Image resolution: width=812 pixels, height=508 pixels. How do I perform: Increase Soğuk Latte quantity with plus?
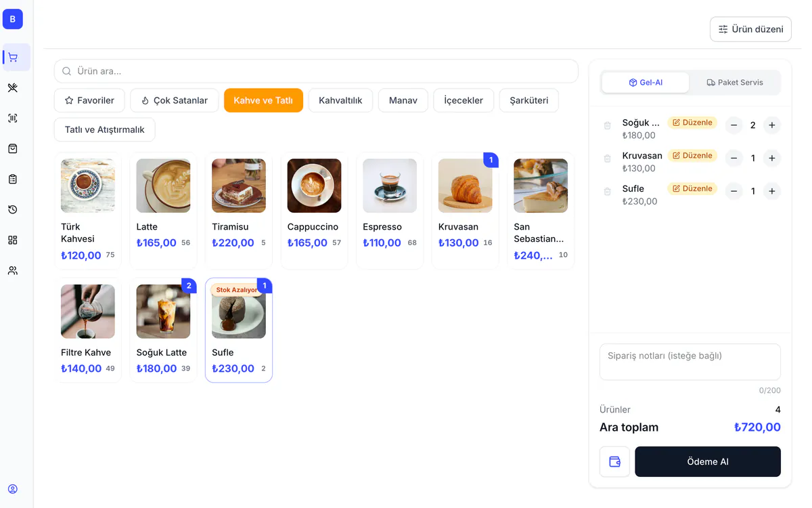click(772, 125)
